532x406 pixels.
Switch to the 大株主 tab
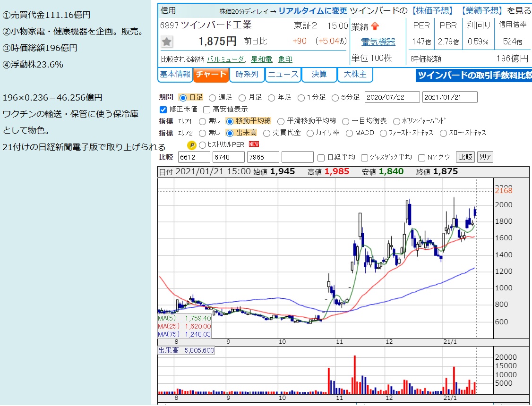point(355,75)
